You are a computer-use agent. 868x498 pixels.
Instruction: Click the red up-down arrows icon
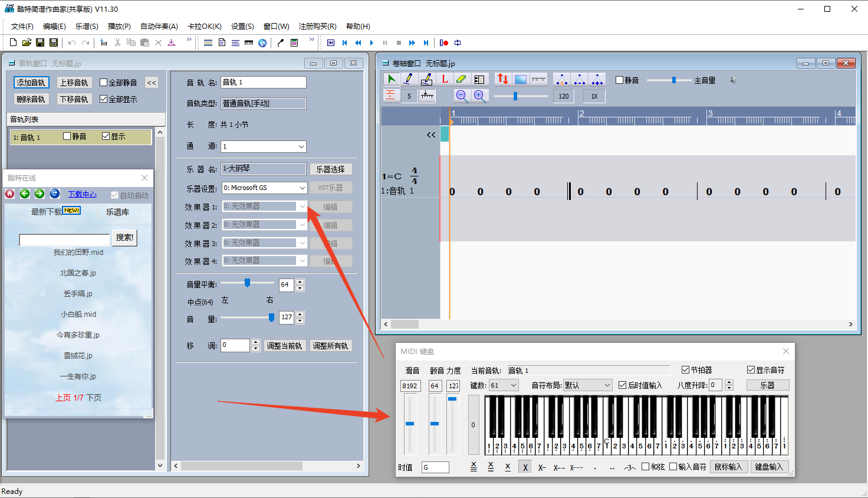click(x=502, y=79)
